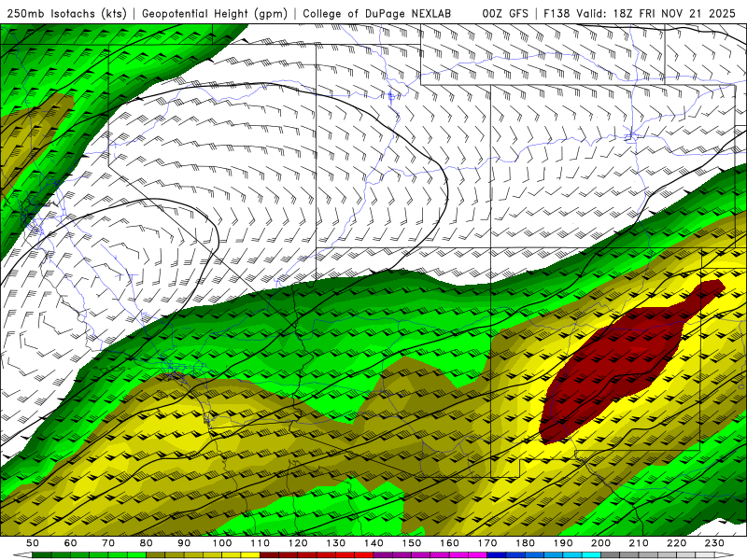747x560 pixels.
Task: Select the 230 value on the legend
Action: [x=714, y=543]
